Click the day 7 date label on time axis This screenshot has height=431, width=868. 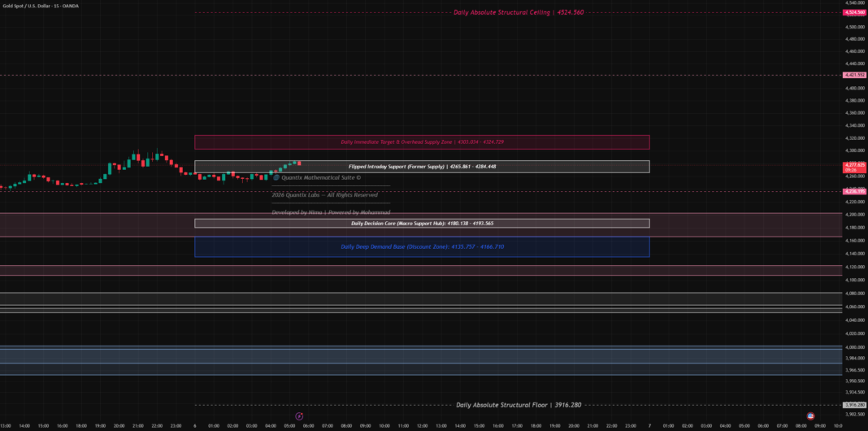650,426
